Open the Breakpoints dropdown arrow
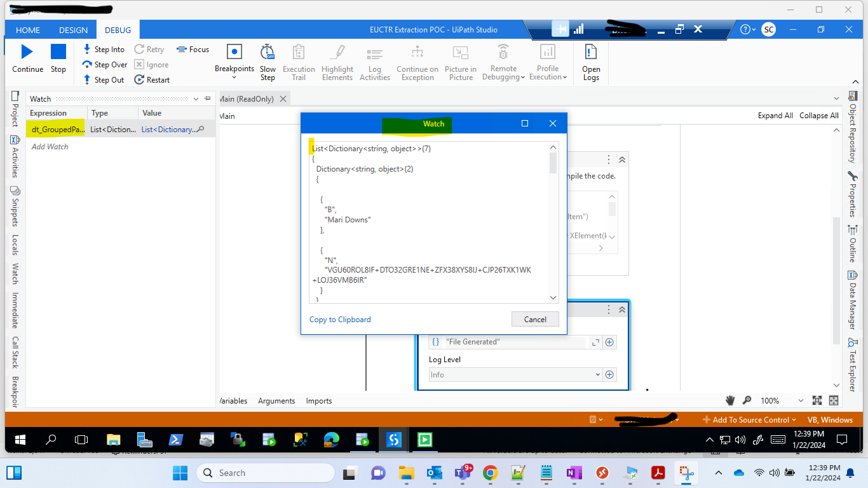The height and width of the screenshot is (488, 868). tap(234, 78)
